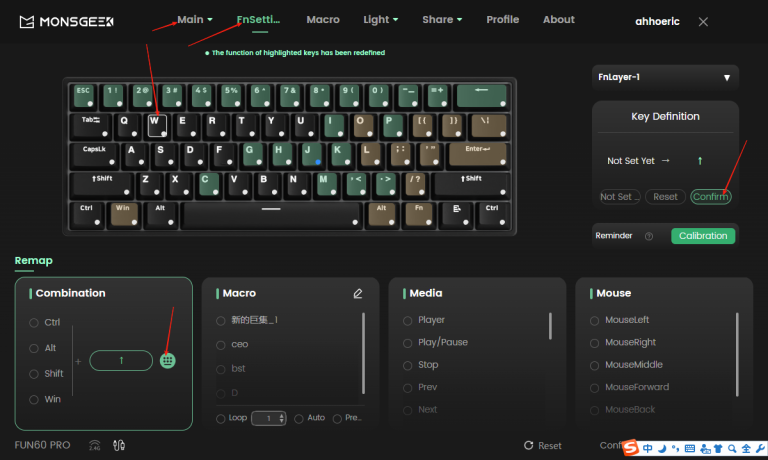
Task: Select the menu key beside Fn
Action: click(456, 214)
